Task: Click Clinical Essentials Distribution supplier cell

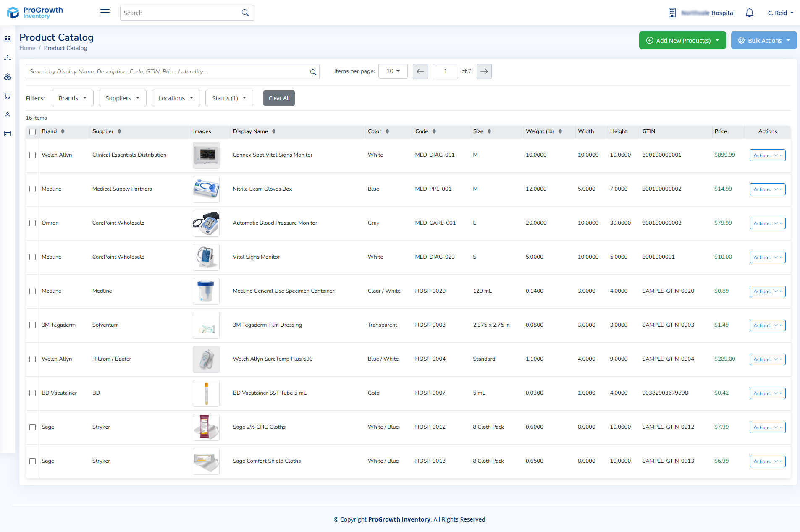Action: point(129,155)
